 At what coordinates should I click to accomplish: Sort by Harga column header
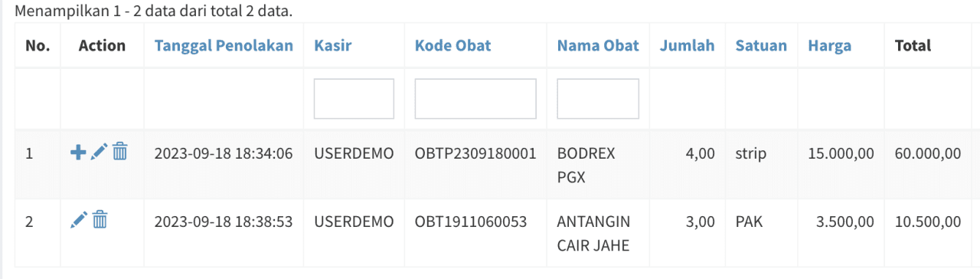[x=830, y=45]
